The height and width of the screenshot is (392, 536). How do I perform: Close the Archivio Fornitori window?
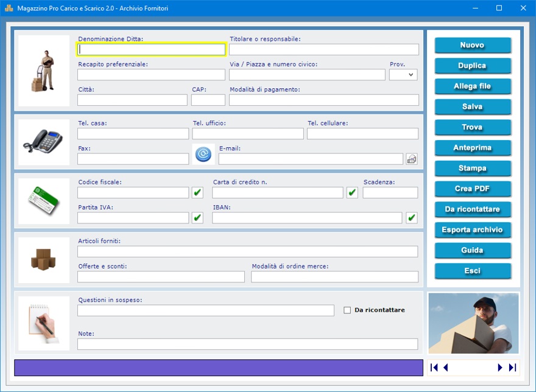pyautogui.click(x=523, y=8)
